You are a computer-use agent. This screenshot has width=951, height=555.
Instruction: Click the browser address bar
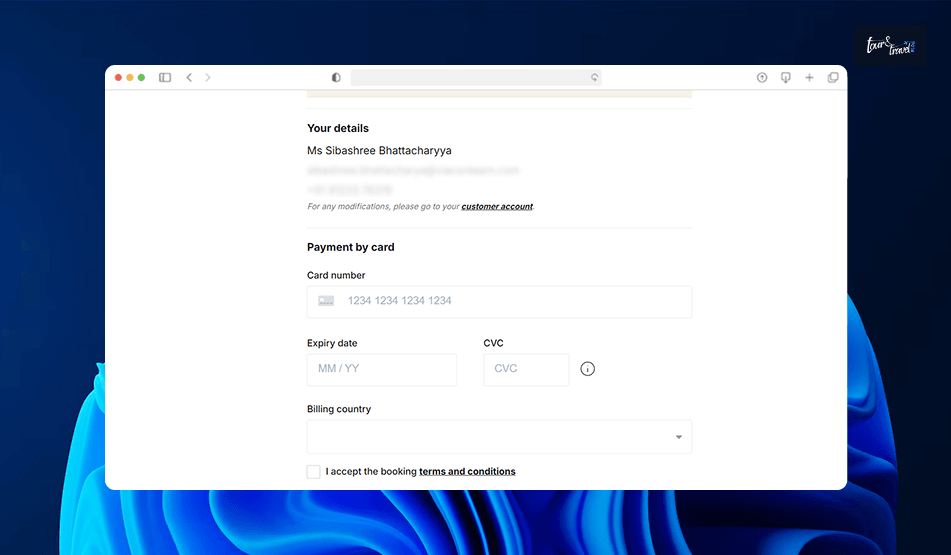point(476,78)
